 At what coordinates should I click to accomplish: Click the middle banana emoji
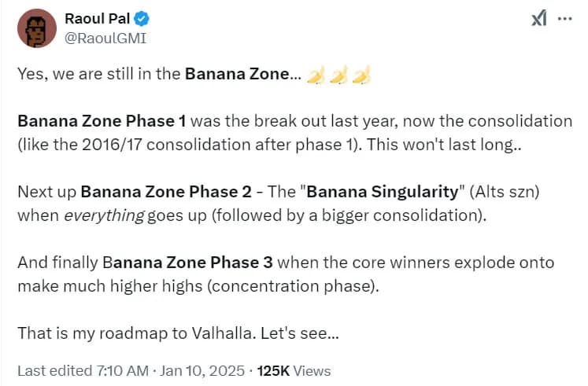click(338, 75)
